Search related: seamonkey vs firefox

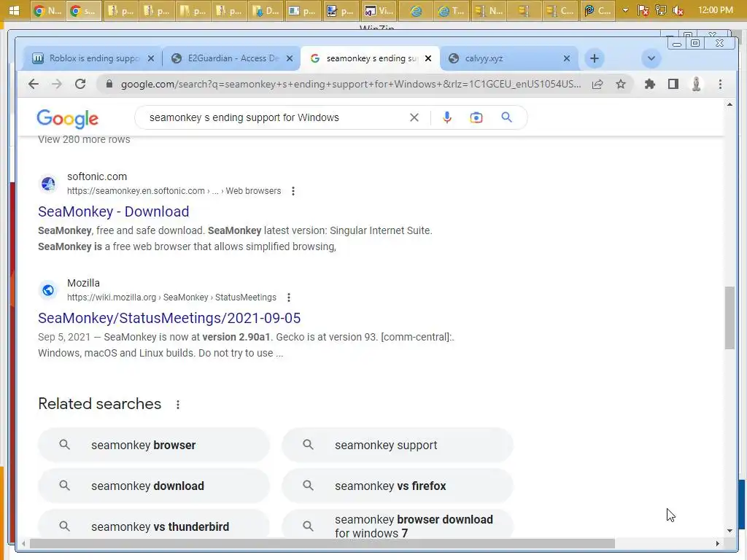pos(398,486)
